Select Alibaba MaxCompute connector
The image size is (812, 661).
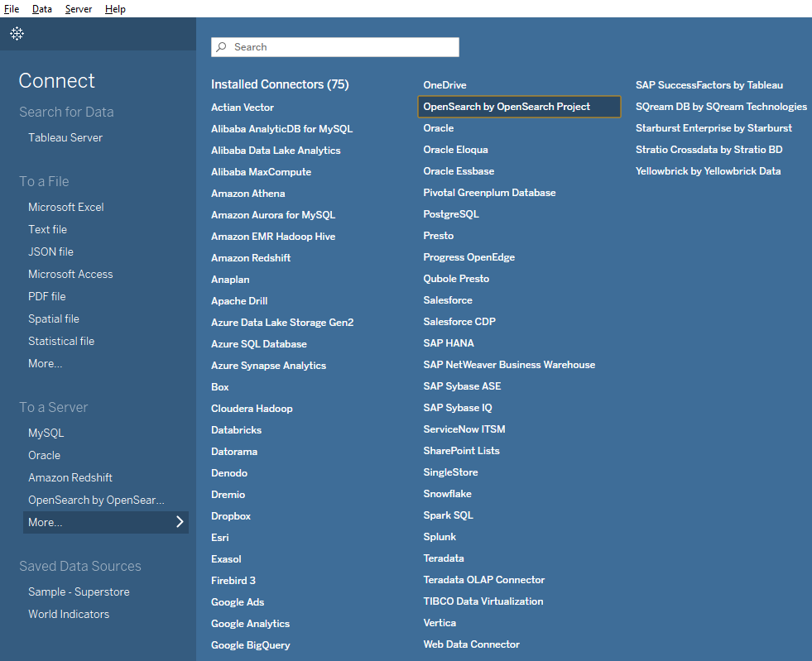point(261,172)
